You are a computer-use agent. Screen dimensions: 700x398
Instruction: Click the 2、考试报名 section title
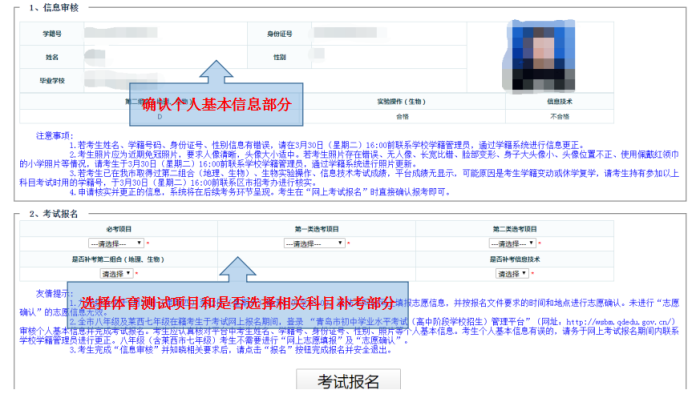point(54,214)
